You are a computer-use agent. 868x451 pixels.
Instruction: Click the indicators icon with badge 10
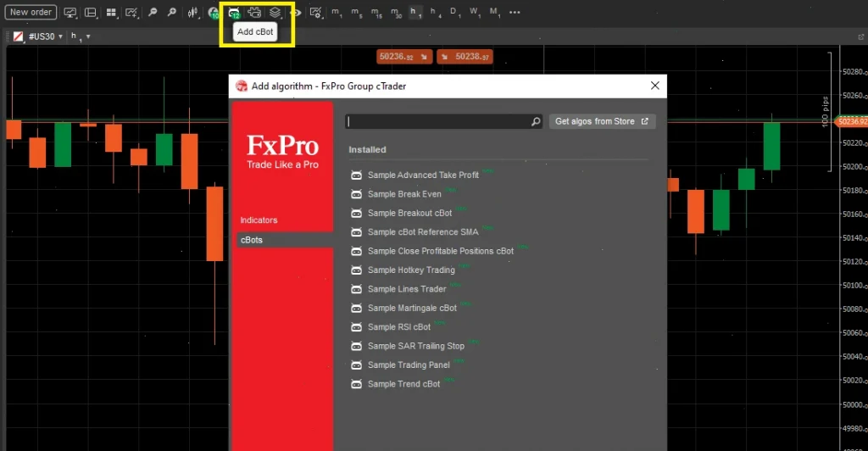point(214,12)
